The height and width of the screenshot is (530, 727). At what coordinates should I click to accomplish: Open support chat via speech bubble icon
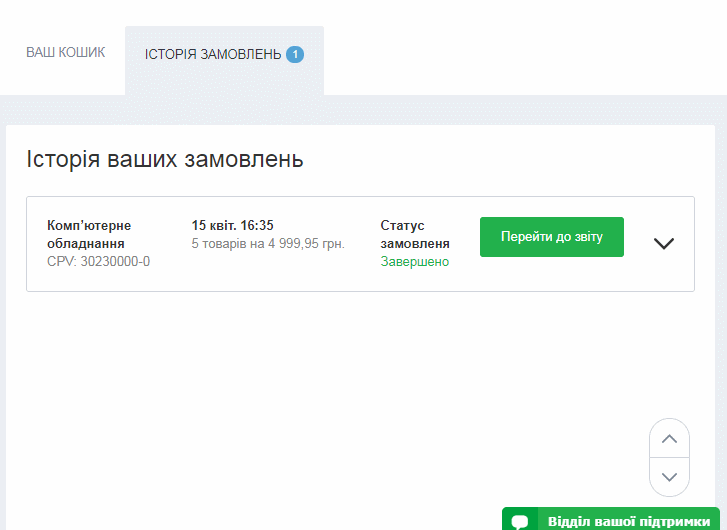520,521
